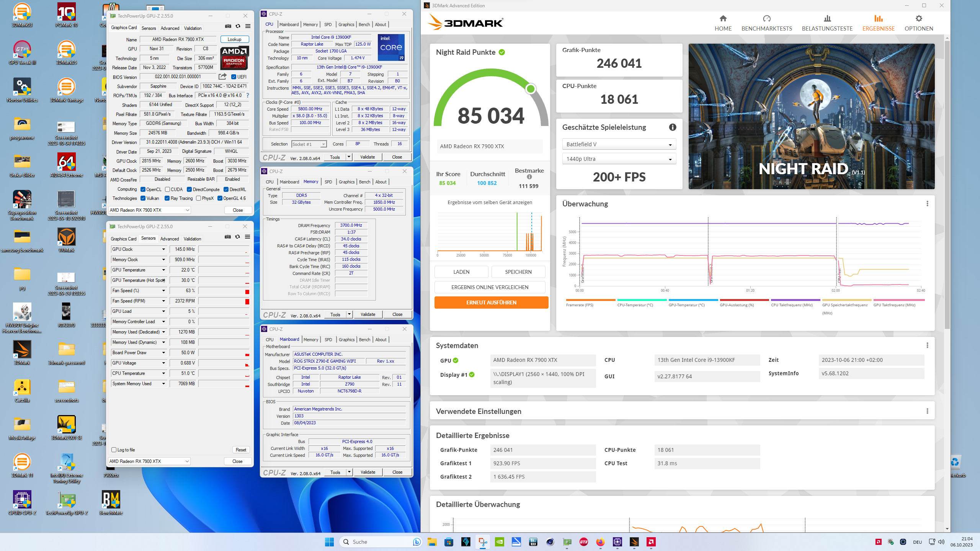Toggle GPU-Auslastung (%) legend swatch
The width and height of the screenshot is (980, 551).
point(744,300)
